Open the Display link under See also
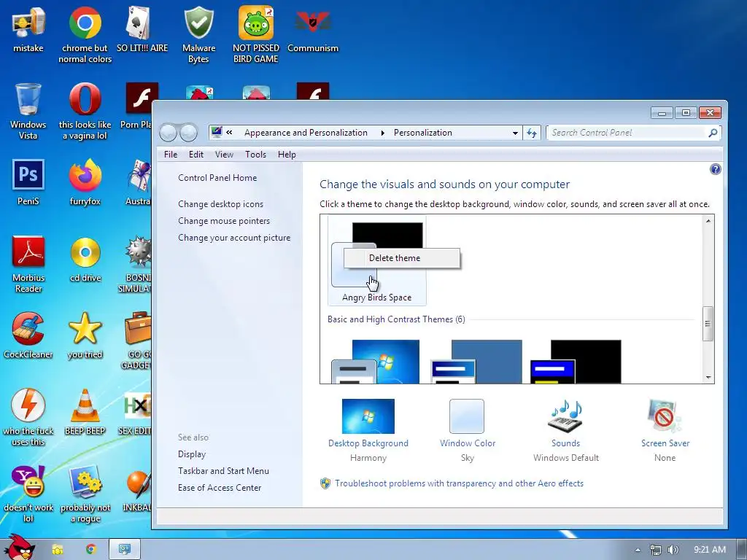Screen dimensions: 747x560 [x=192, y=454]
